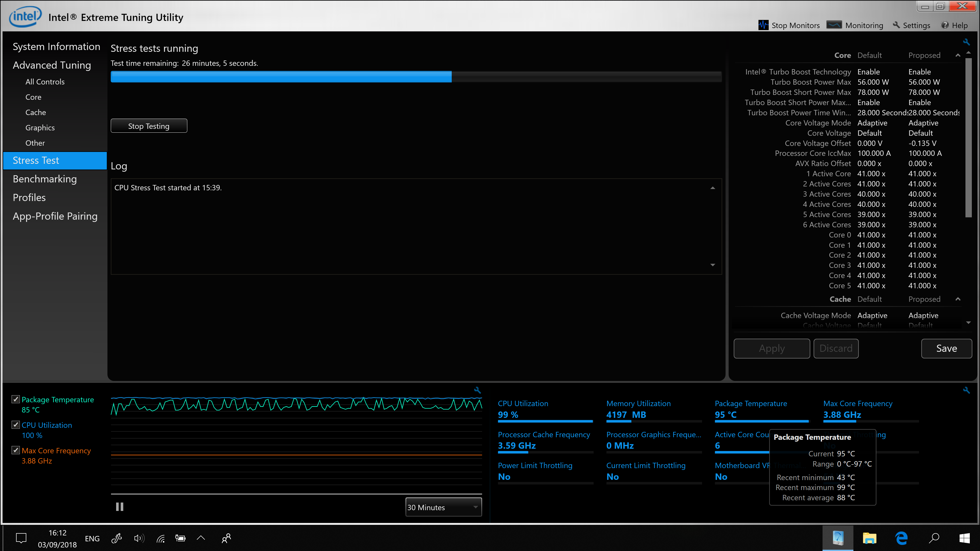
Task: Select Core tuning page
Action: coord(33,97)
